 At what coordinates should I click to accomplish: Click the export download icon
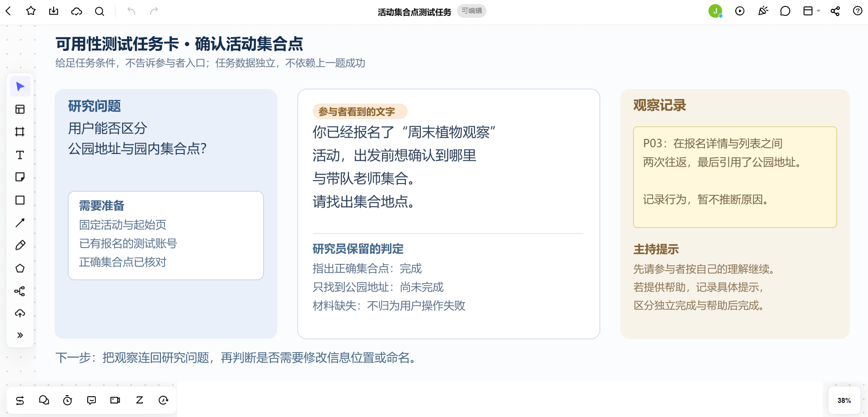(54, 11)
